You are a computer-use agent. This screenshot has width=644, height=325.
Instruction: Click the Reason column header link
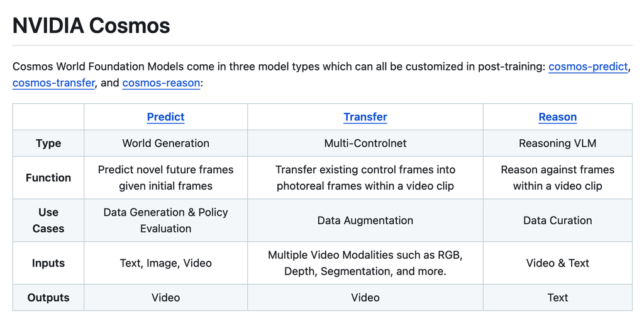[x=557, y=117]
